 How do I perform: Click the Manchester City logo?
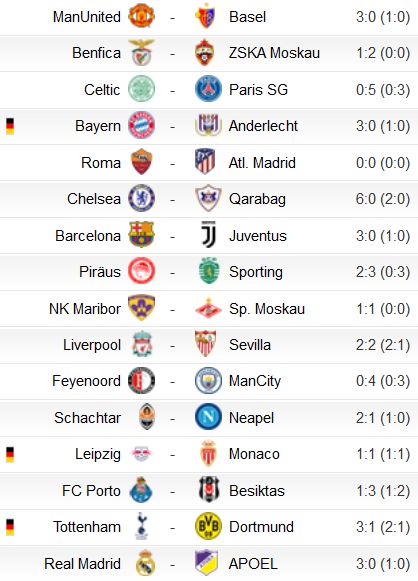[208, 381]
